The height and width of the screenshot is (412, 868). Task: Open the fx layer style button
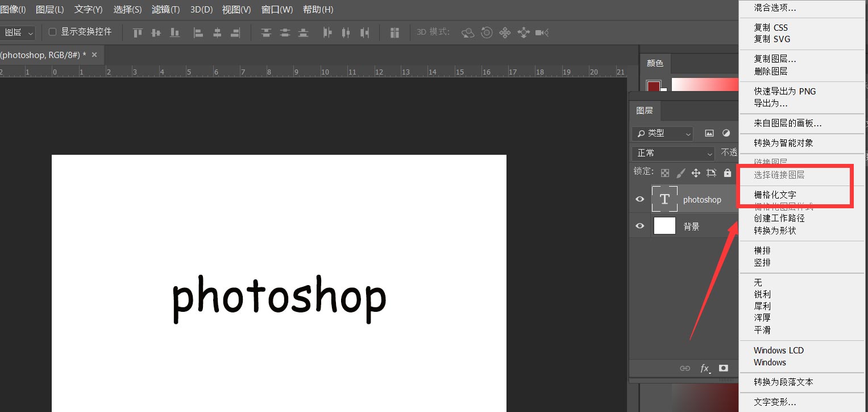click(705, 368)
